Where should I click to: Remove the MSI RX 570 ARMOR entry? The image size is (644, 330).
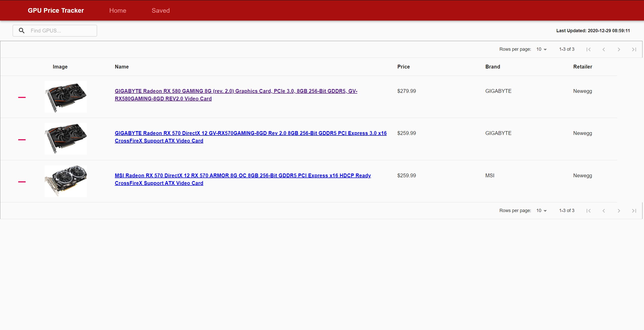tap(22, 181)
